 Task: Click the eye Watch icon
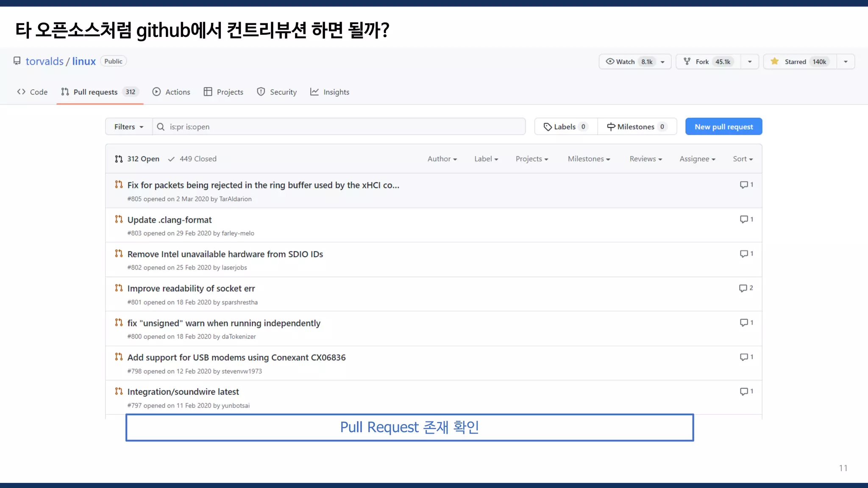coord(610,61)
